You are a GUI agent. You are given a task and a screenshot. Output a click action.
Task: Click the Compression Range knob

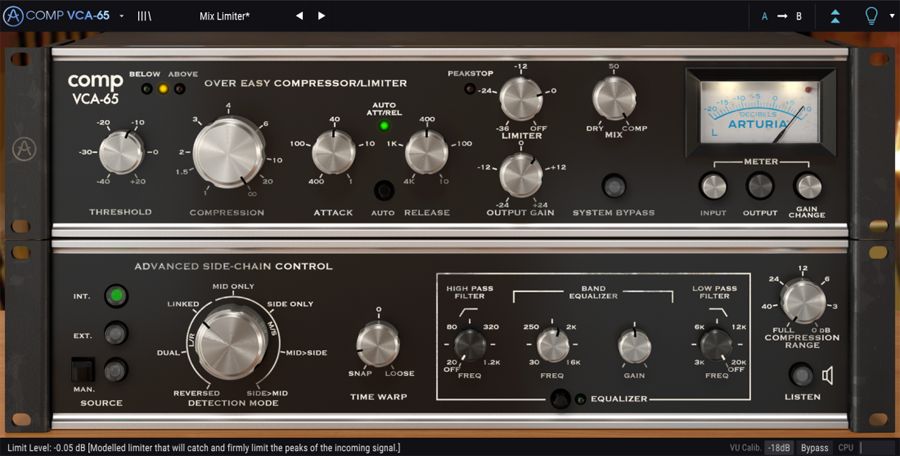[803, 302]
